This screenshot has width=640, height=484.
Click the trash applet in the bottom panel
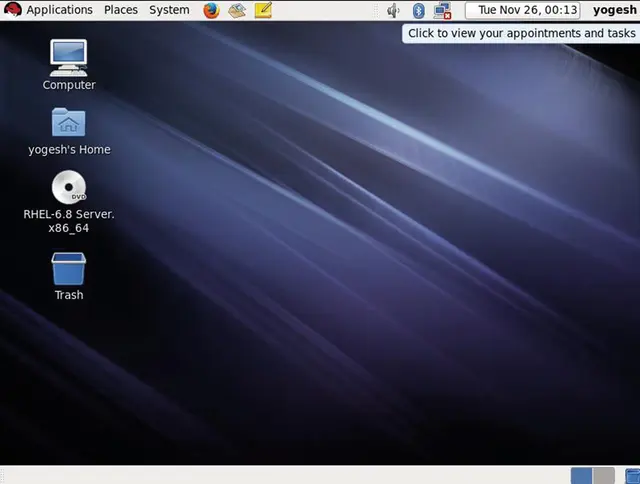[630, 476]
